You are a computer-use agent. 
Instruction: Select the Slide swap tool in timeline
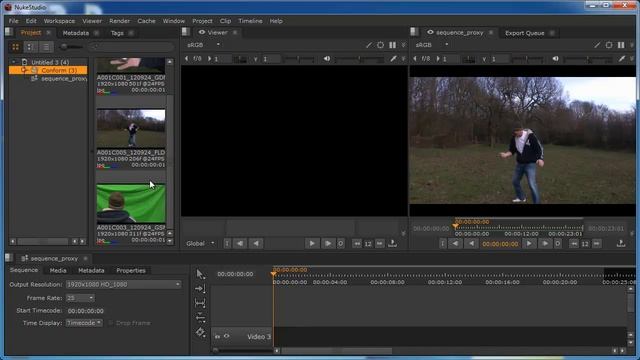pos(200,318)
